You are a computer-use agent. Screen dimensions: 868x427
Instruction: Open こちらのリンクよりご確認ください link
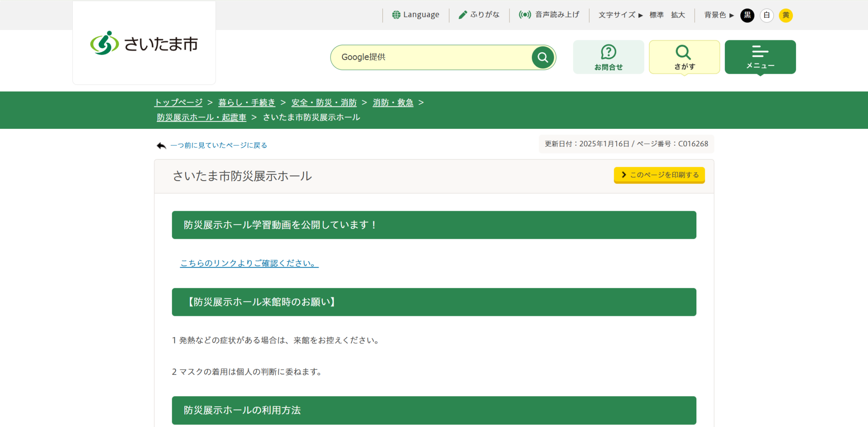[249, 263]
